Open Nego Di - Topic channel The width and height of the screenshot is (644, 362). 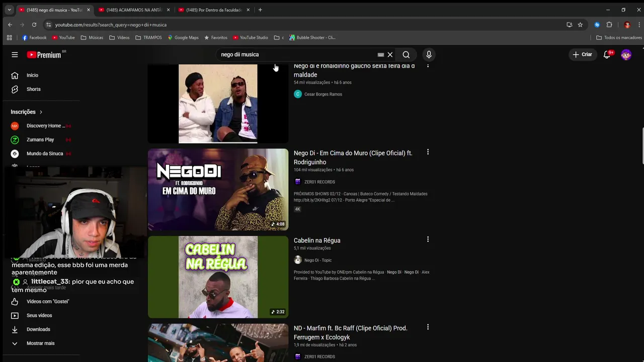point(318,260)
